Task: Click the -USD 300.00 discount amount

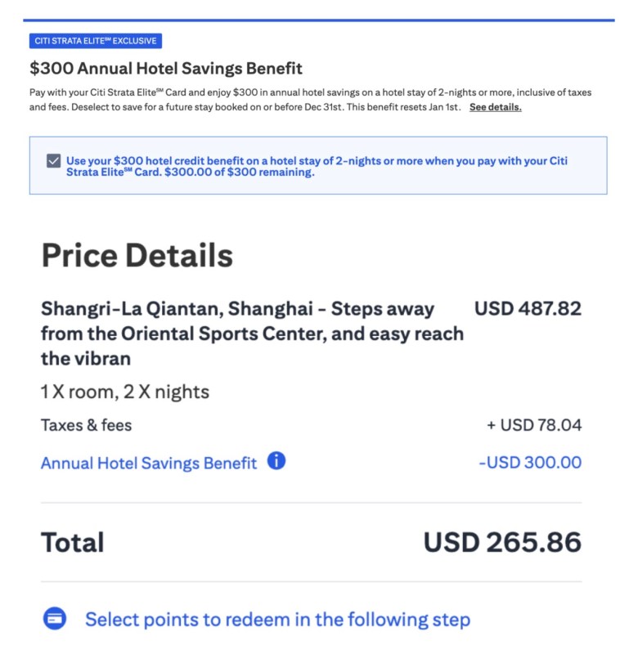Action: point(530,463)
